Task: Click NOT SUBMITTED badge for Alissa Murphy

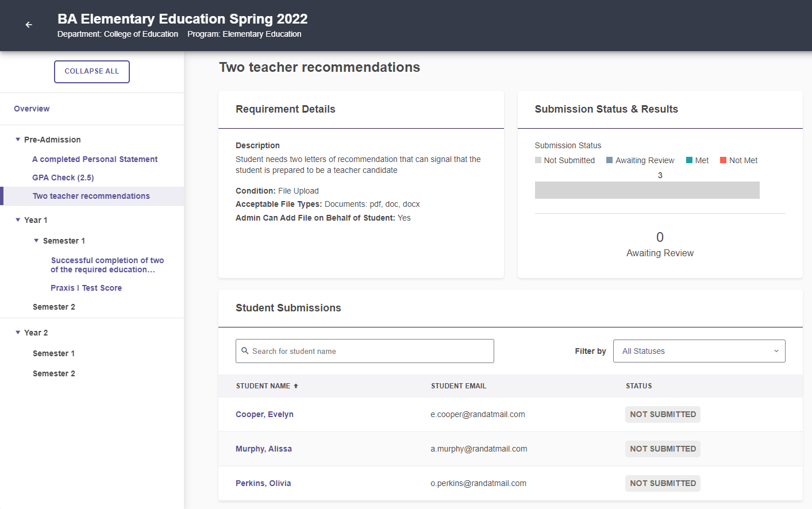Action: (663, 449)
